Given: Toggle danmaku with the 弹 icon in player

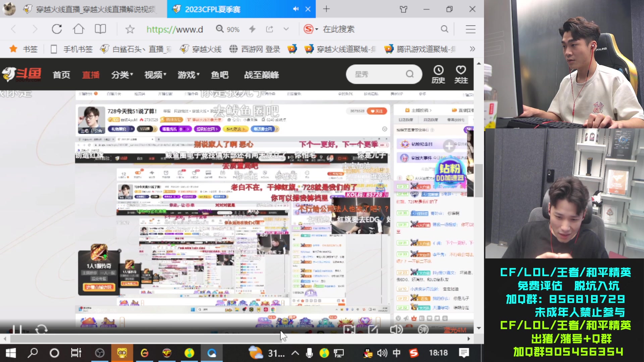Looking at the screenshot, I should [424, 330].
